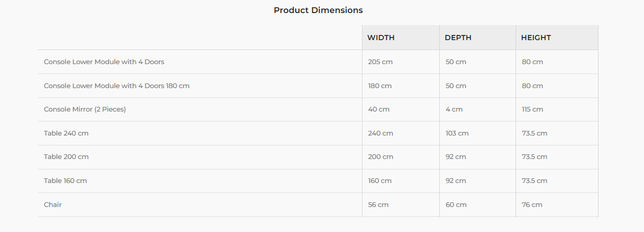Click Console Lower Module with 4 Doors 180 cm
Screen dimensions: 644x232
pos(116,86)
